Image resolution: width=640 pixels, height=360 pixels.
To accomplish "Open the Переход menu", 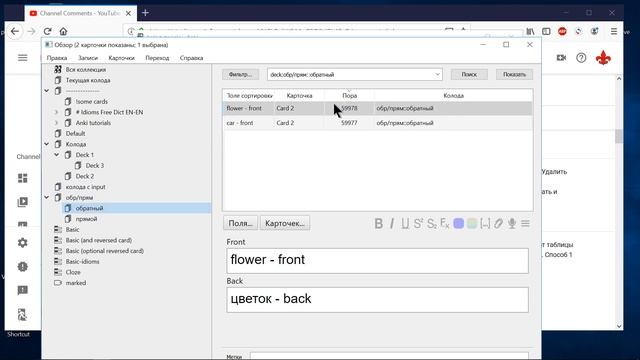I will tap(157, 58).
